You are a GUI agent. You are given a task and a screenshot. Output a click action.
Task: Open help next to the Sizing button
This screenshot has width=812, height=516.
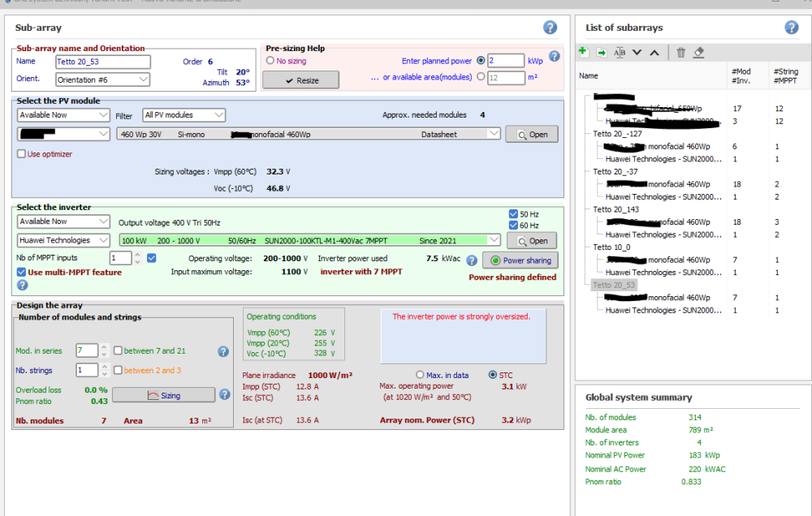pos(224,394)
